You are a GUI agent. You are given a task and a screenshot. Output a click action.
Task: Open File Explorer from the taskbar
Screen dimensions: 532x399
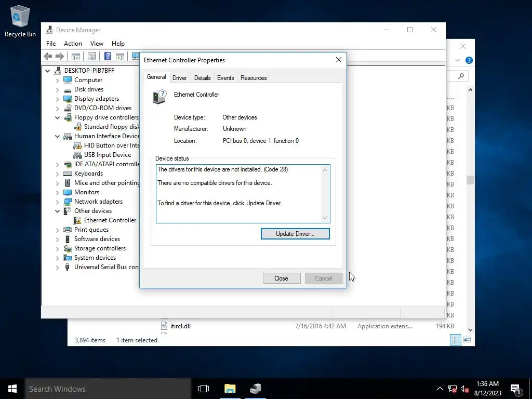coord(230,389)
